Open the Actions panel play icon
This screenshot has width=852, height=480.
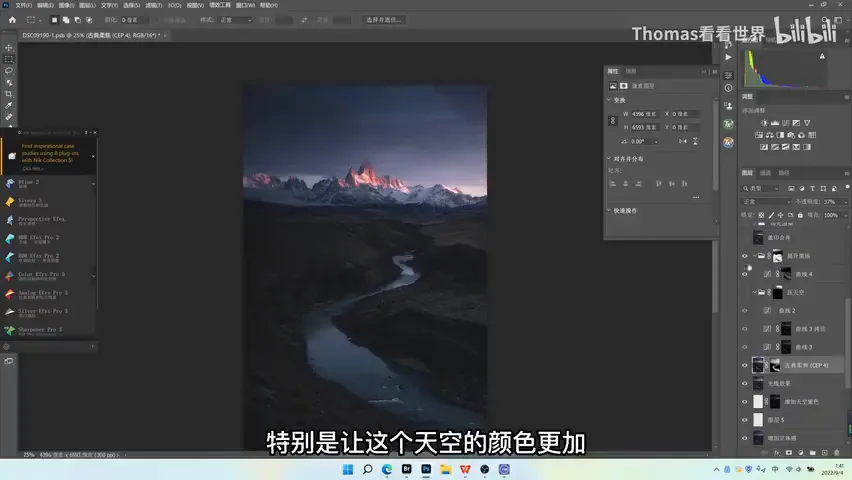pos(729,57)
